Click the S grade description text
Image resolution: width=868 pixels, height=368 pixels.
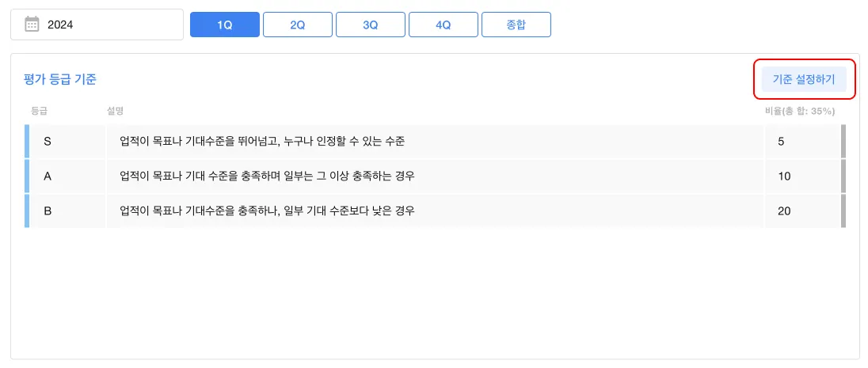[261, 142]
